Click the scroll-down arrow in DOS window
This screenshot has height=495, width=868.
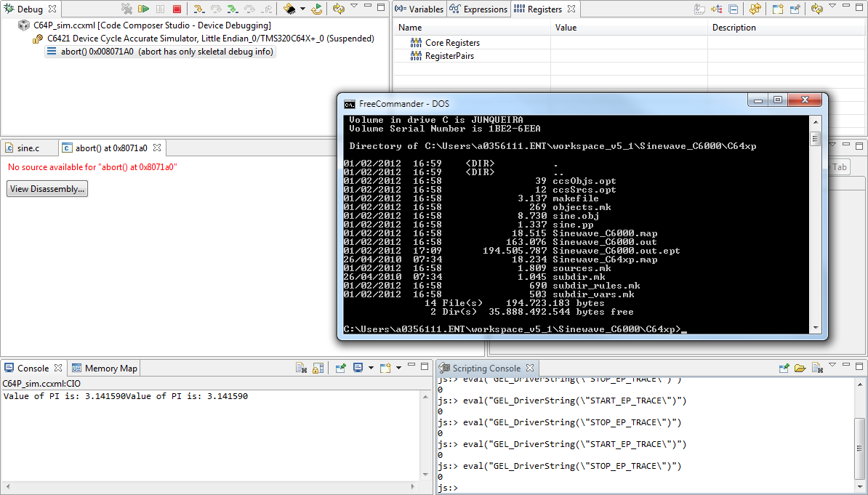pos(815,329)
